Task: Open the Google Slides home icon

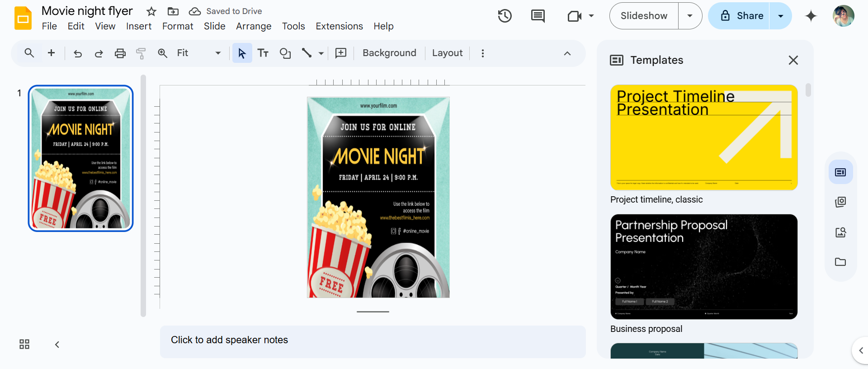Action: click(x=23, y=18)
